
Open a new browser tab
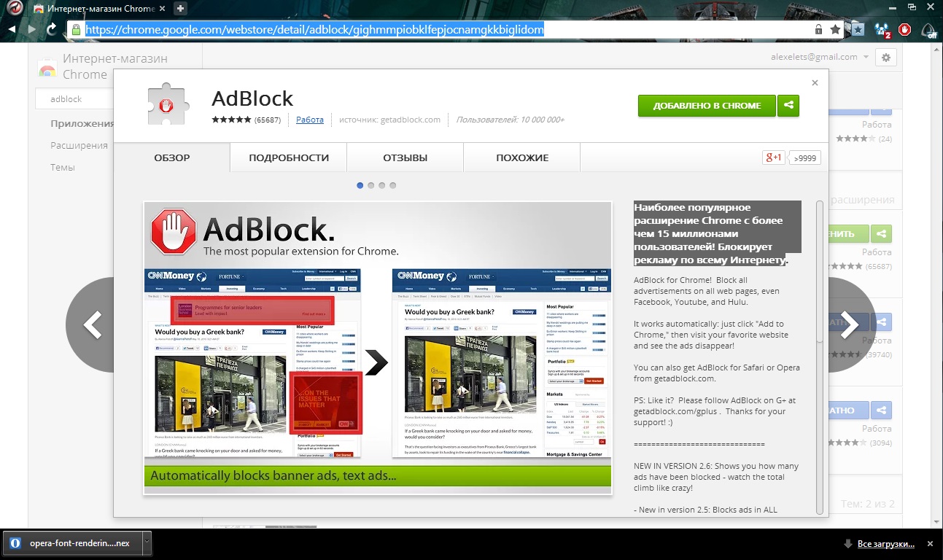coord(181,9)
